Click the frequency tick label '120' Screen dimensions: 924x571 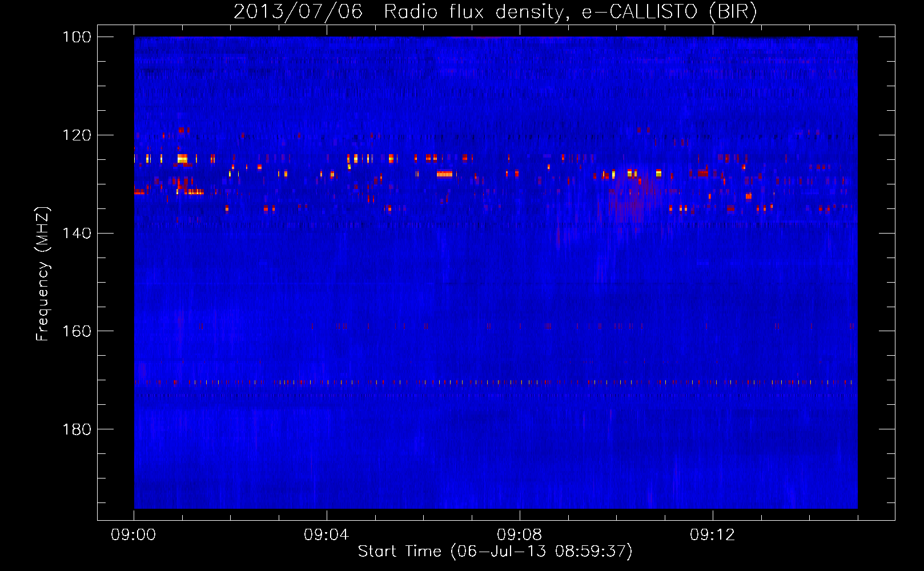pyautogui.click(x=77, y=135)
